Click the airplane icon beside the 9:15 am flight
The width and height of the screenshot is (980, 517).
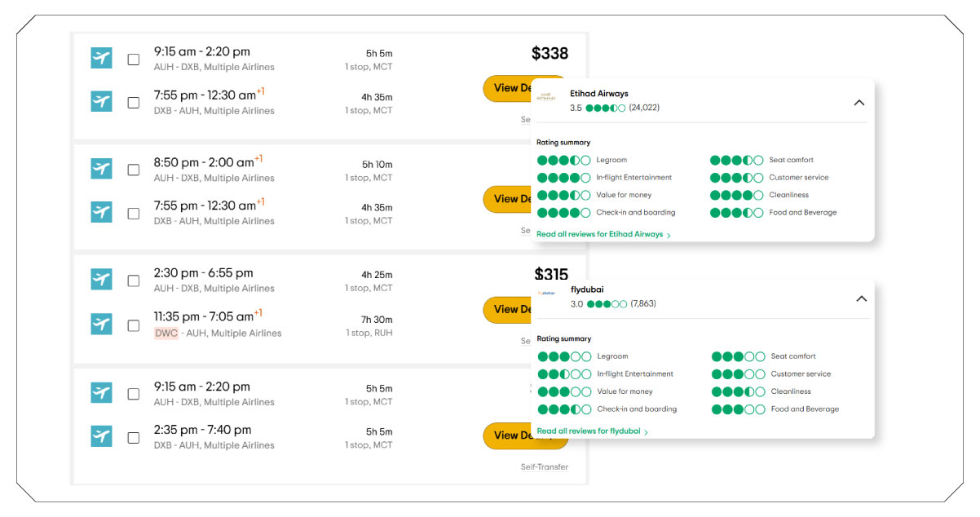point(101,58)
